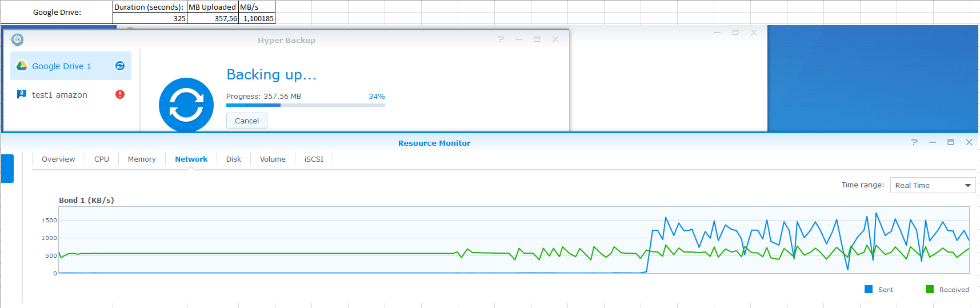
Task: Click the blue side panel tab at left
Action: [x=7, y=169]
